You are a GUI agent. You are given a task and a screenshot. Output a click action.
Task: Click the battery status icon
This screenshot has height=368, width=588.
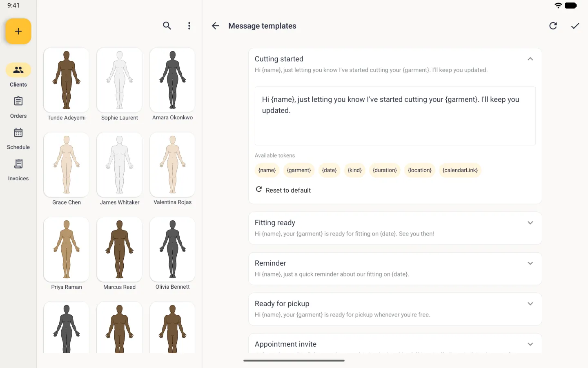571,5
